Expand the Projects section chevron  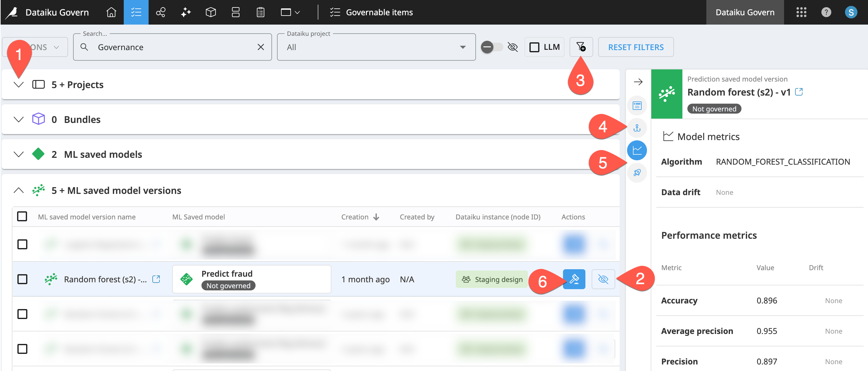point(19,84)
